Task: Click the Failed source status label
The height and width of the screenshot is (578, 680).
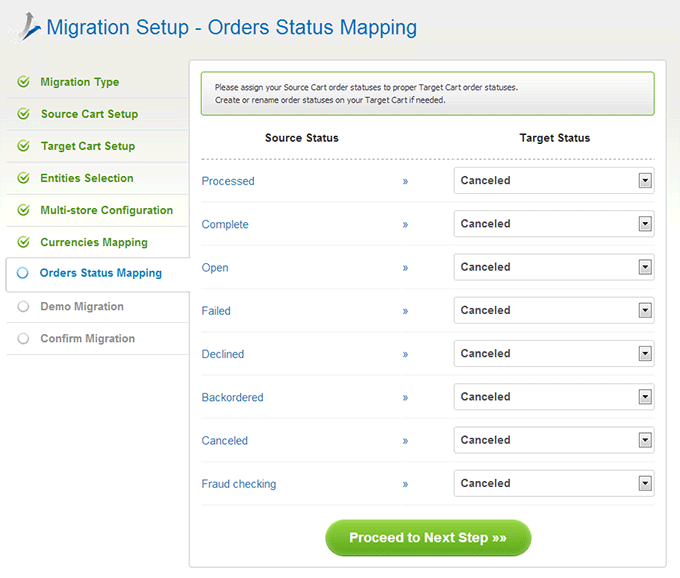Action: click(216, 311)
